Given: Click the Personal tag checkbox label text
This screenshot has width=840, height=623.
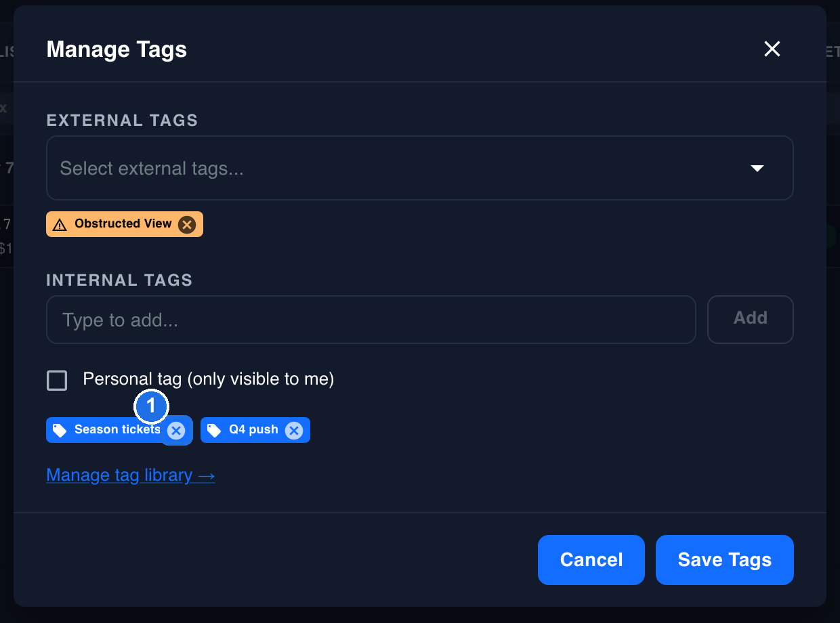Looking at the screenshot, I should (209, 379).
